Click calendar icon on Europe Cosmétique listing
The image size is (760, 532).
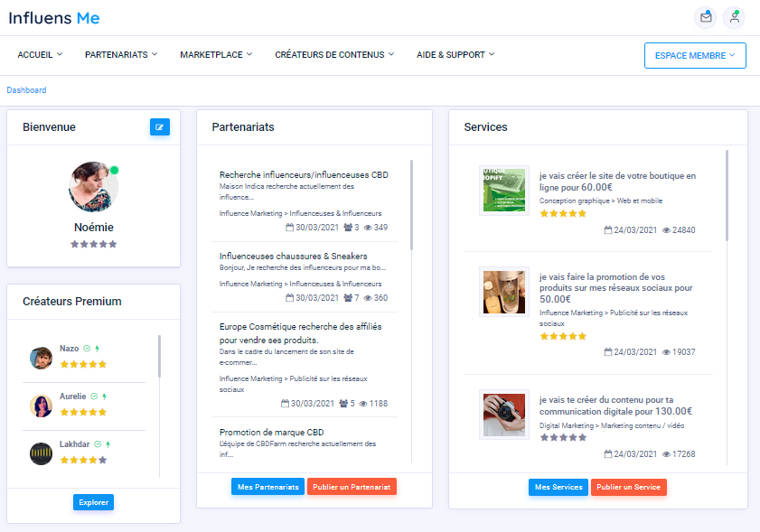tap(286, 404)
